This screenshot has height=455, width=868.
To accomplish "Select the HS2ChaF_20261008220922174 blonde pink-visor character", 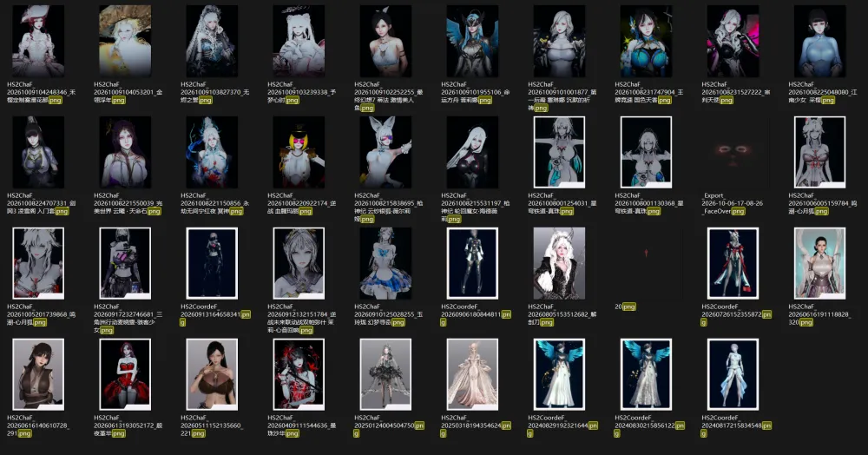I will (x=299, y=152).
